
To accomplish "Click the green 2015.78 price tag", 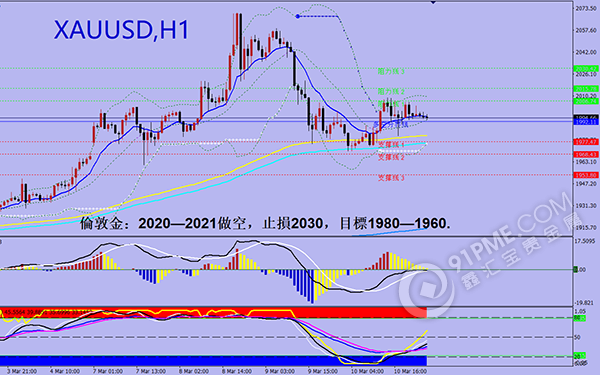I will pyautogui.click(x=586, y=89).
